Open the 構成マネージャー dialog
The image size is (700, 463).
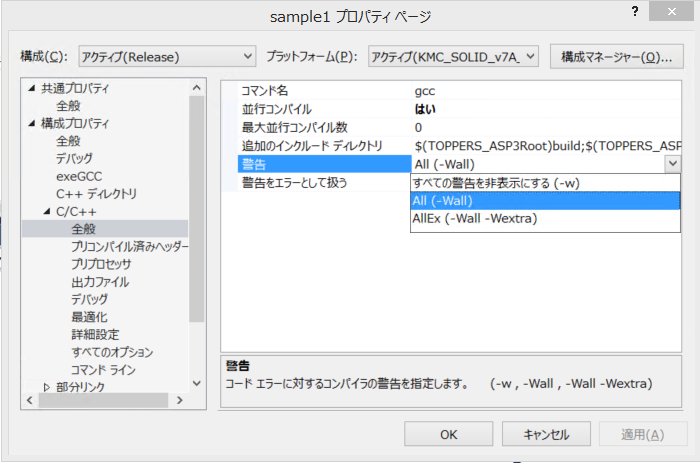pos(615,56)
